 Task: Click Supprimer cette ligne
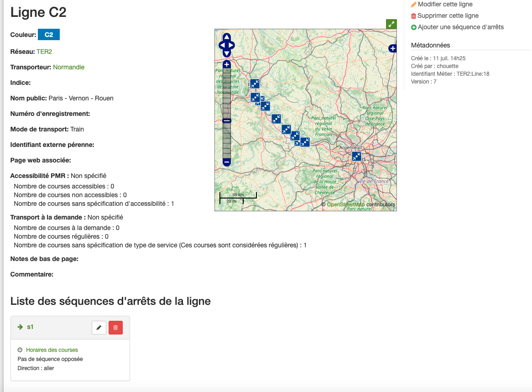[447, 16]
